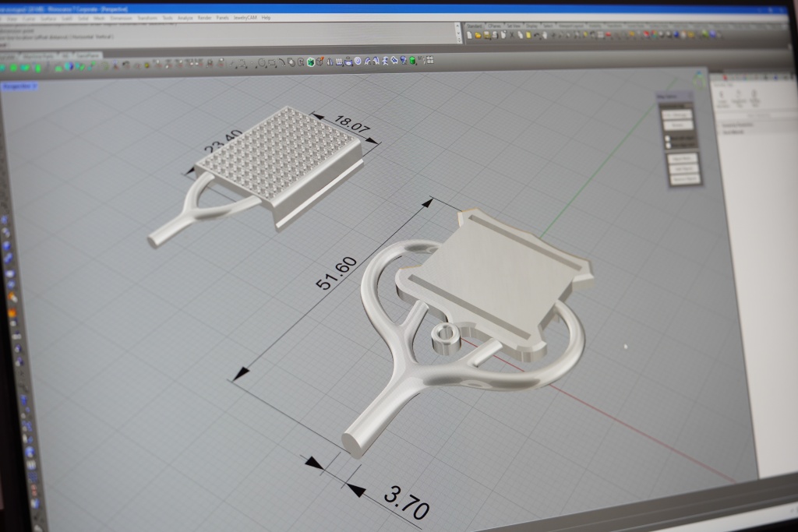Open the JewelryCAM menu
Image resolution: width=798 pixels, height=532 pixels.
[245, 18]
